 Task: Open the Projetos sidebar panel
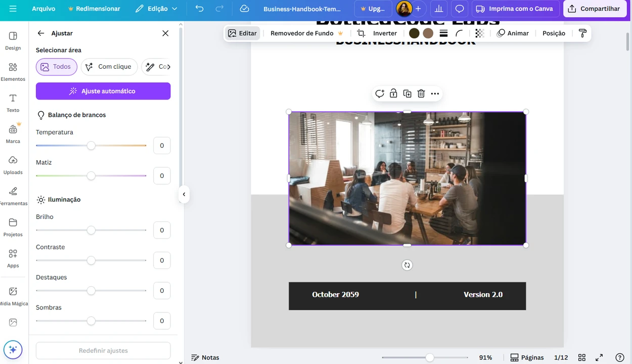point(13,227)
